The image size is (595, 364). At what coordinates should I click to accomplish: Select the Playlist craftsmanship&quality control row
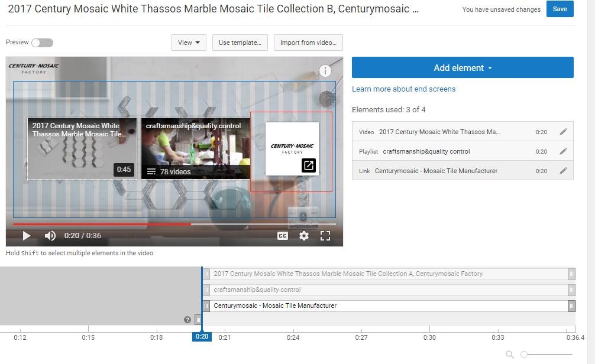tap(463, 151)
